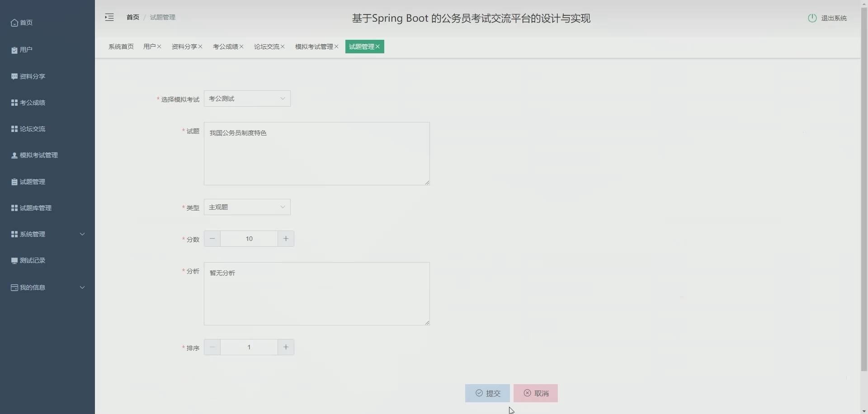
Task: Close the 模拟考试管理 tab
Action: point(337,47)
